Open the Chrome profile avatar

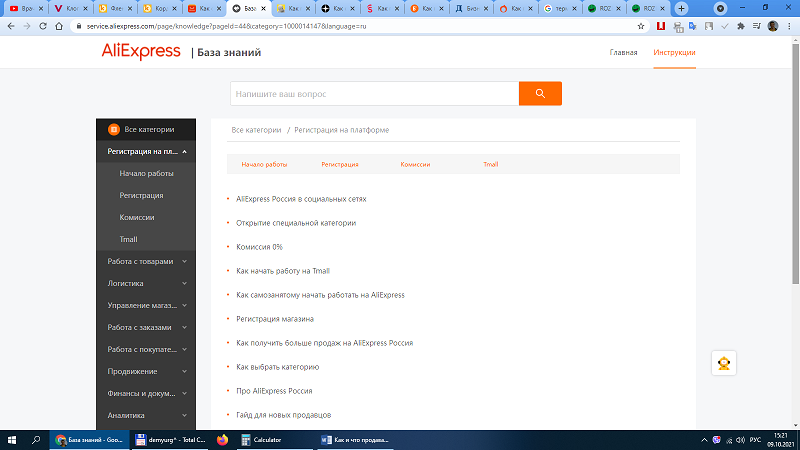tap(772, 26)
